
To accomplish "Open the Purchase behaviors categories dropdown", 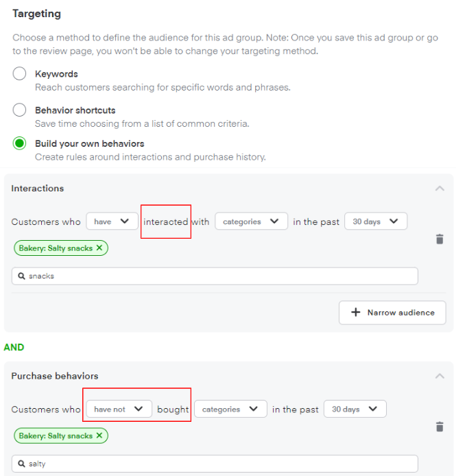I will [x=230, y=409].
